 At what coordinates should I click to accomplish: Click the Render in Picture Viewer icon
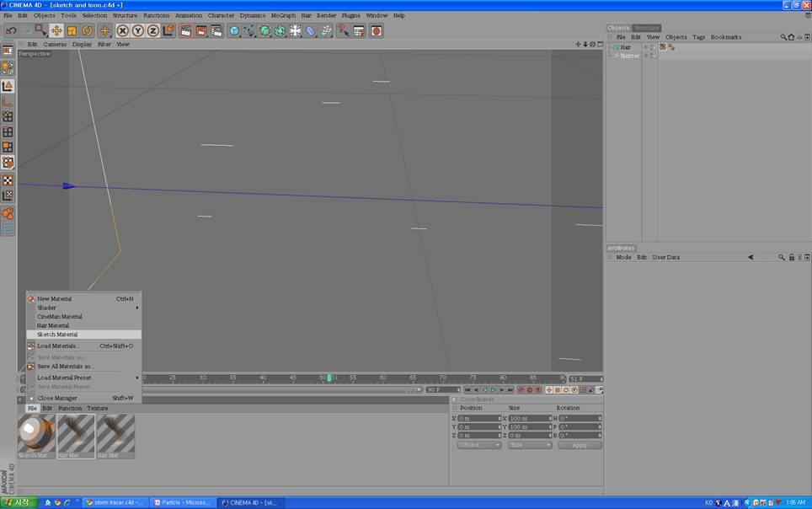(x=201, y=31)
